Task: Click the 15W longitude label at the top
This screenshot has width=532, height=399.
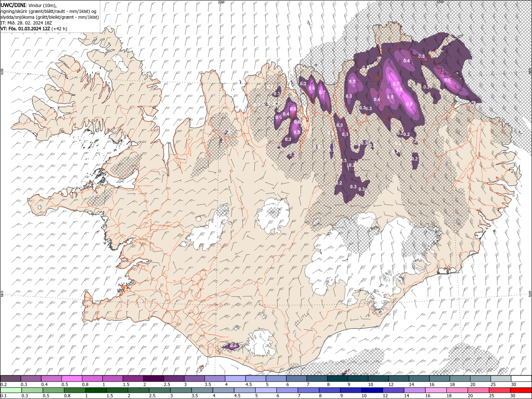Action: click(x=440, y=2)
